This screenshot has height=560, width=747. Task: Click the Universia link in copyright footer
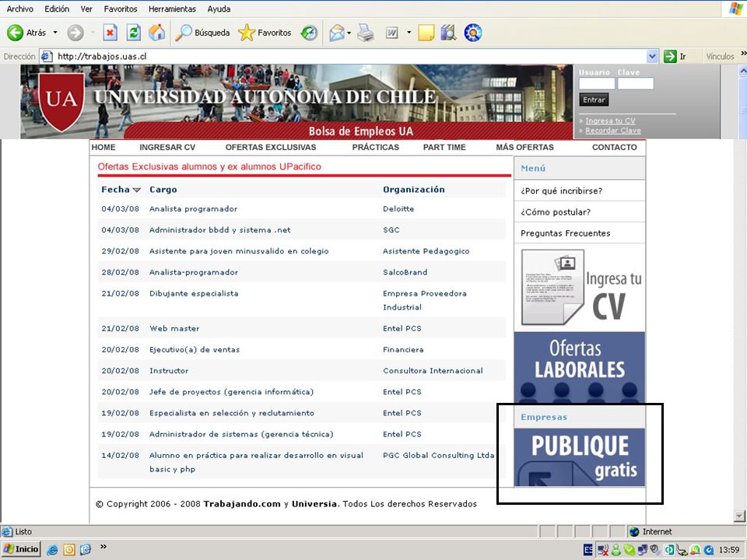click(x=314, y=504)
